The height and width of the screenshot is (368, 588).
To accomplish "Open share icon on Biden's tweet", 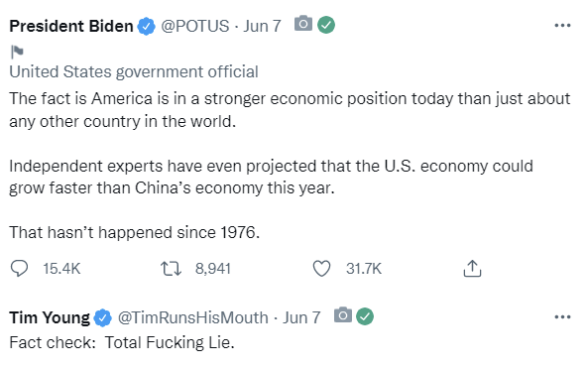I will [472, 269].
